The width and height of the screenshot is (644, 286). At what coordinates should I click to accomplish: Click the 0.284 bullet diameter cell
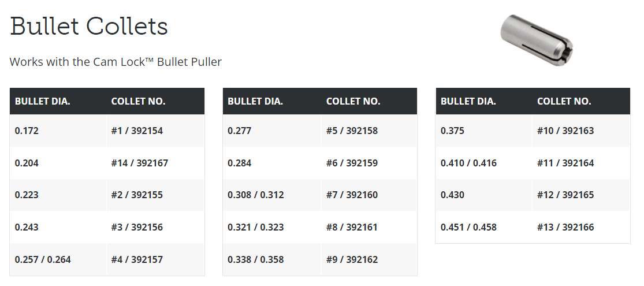[x=272, y=163]
